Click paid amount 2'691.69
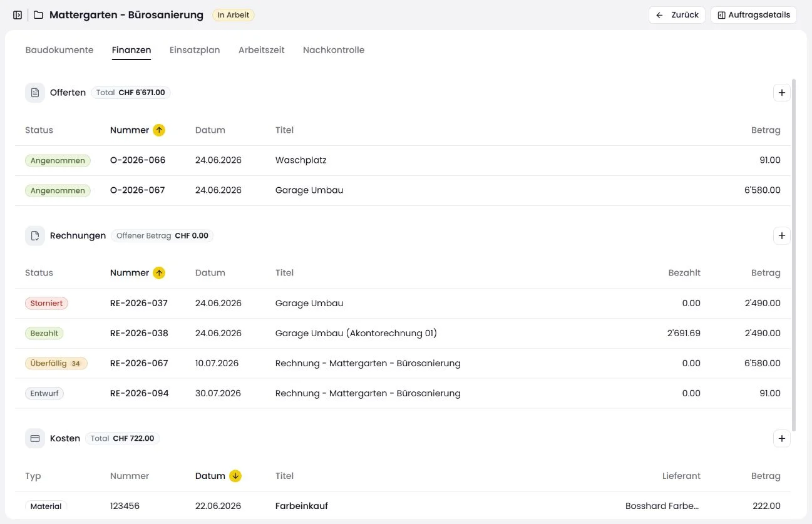The height and width of the screenshot is (524, 812). pos(684,333)
